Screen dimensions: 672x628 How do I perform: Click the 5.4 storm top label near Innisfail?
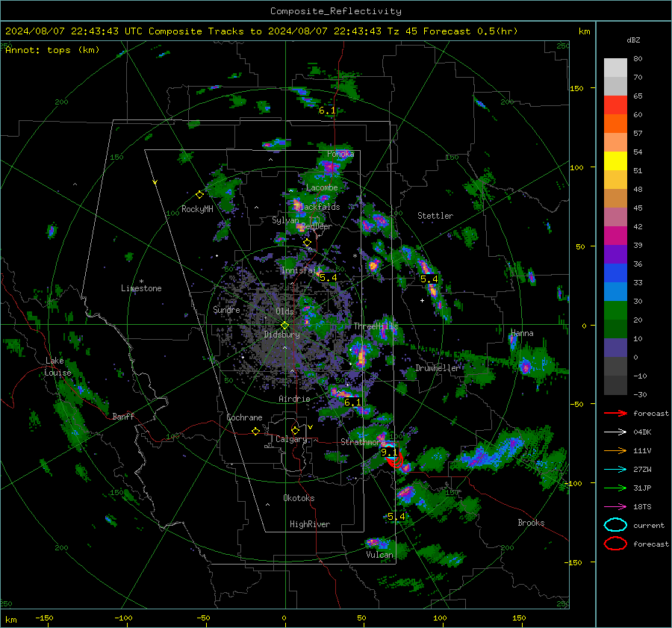(x=329, y=278)
